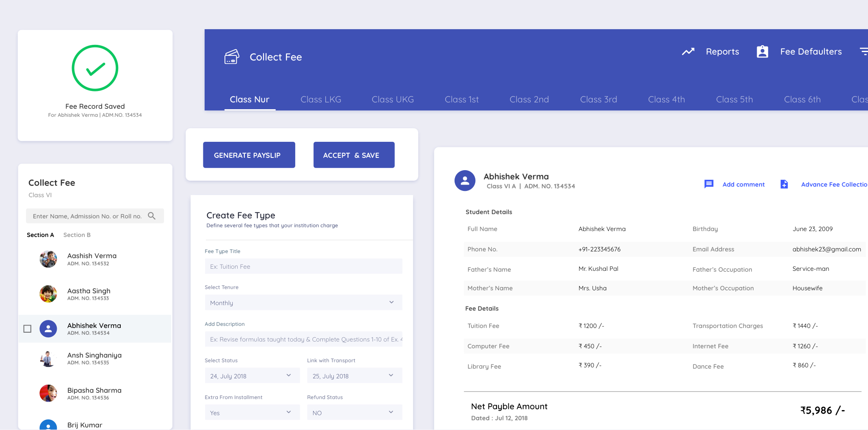The width and height of the screenshot is (868, 430).
Task: Click Abhishek Verma's profile avatar in header
Action: coord(465,181)
